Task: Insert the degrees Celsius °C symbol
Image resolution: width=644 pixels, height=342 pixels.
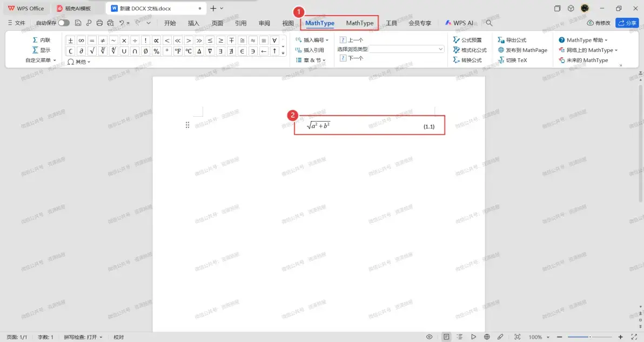Action: pyautogui.click(x=189, y=51)
